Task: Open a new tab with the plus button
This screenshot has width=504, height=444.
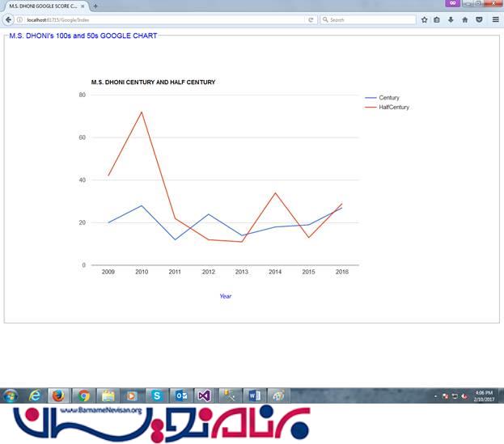Action: pos(95,6)
